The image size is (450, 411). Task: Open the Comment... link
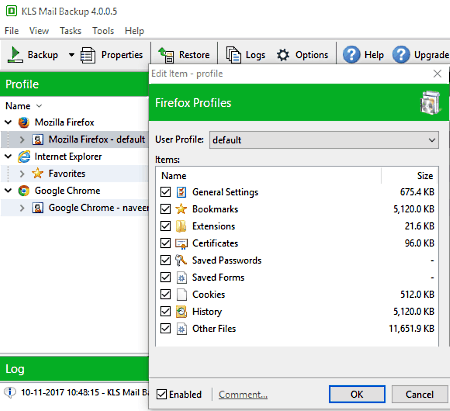coord(243,395)
